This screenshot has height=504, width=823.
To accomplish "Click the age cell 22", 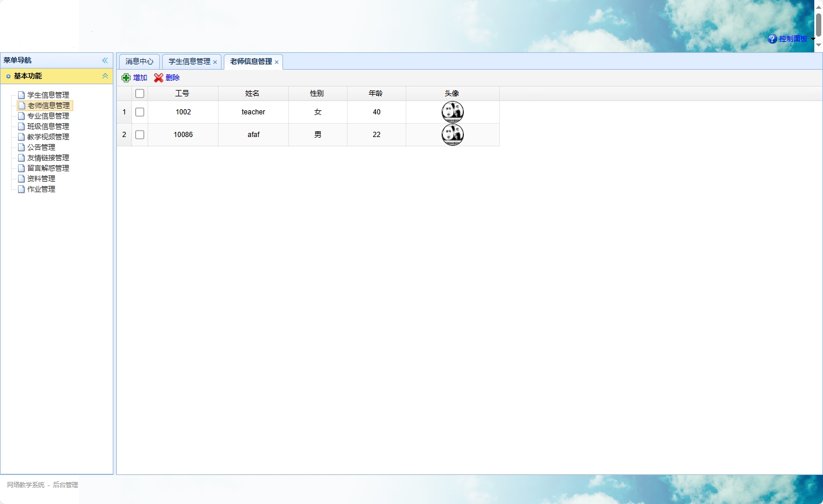I will coord(377,135).
